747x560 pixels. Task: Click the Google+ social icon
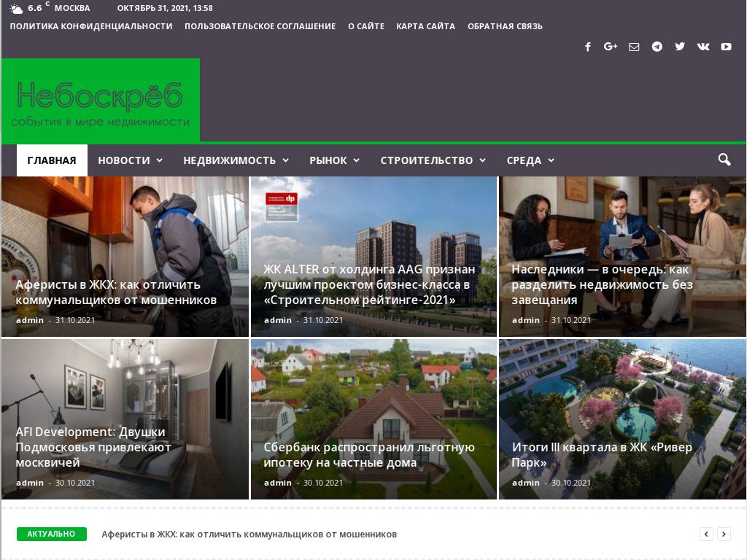click(x=611, y=47)
